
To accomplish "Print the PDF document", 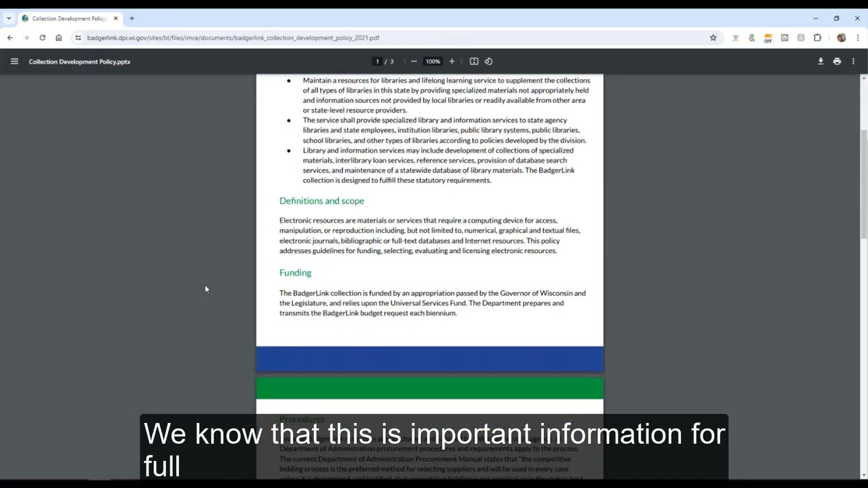I will [x=837, y=62].
